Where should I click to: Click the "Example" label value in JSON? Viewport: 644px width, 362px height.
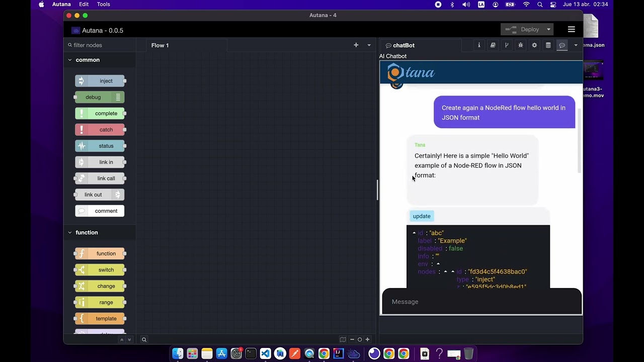(x=452, y=241)
